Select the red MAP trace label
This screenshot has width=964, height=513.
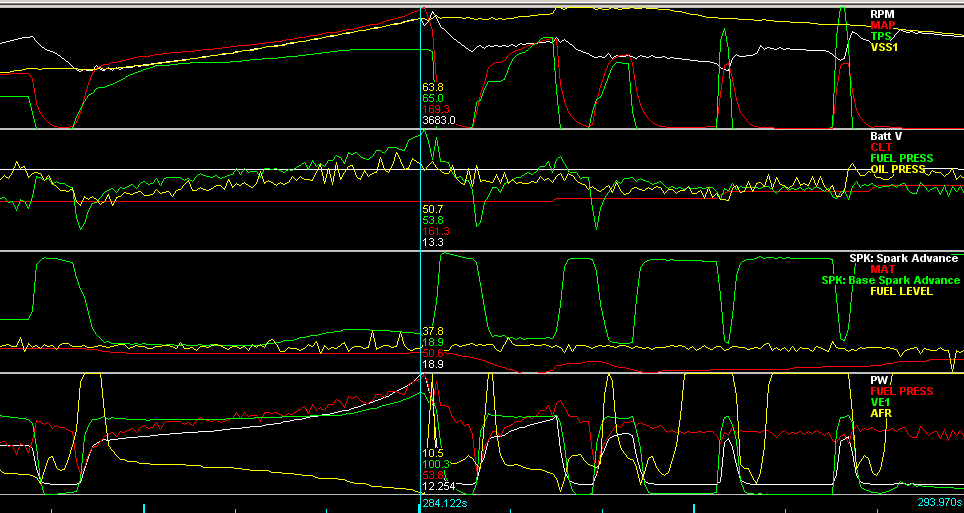[x=883, y=25]
